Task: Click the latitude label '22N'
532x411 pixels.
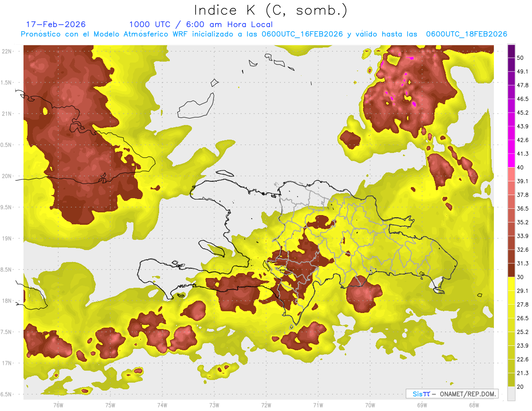Action: point(8,51)
